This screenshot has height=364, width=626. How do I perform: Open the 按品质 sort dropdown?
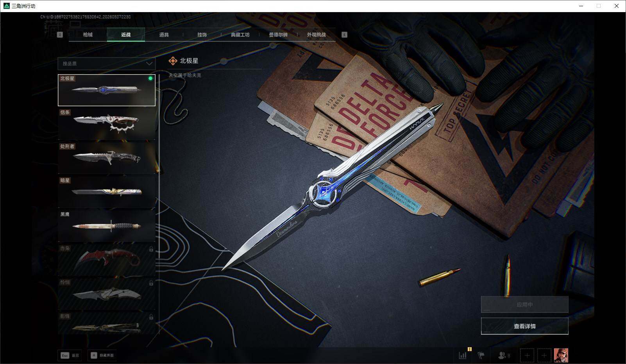(106, 63)
